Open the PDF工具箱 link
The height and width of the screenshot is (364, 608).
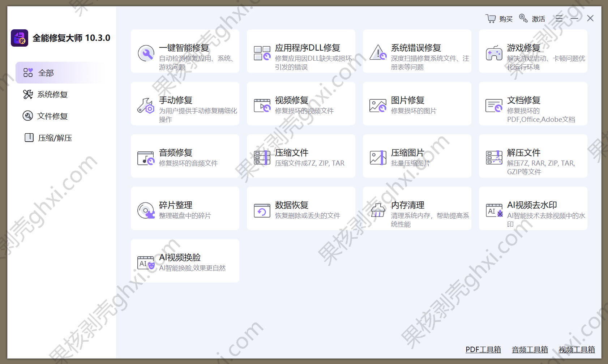pyautogui.click(x=483, y=350)
